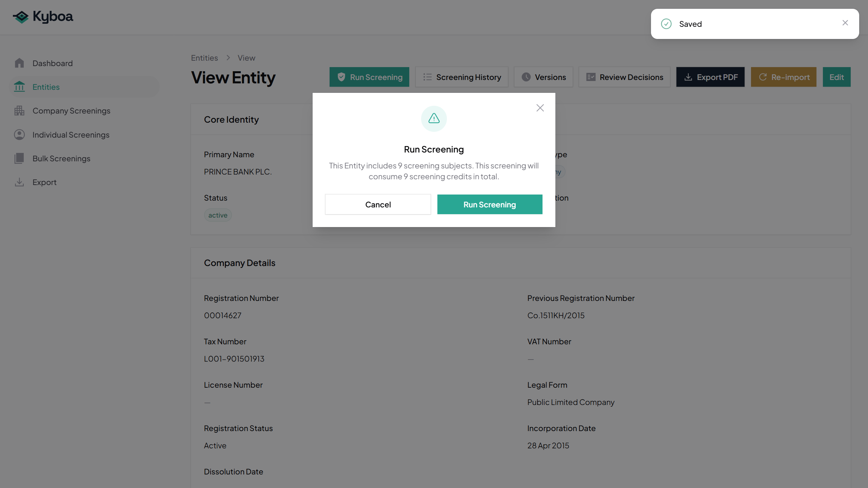Click the Saved toast message text

690,24
